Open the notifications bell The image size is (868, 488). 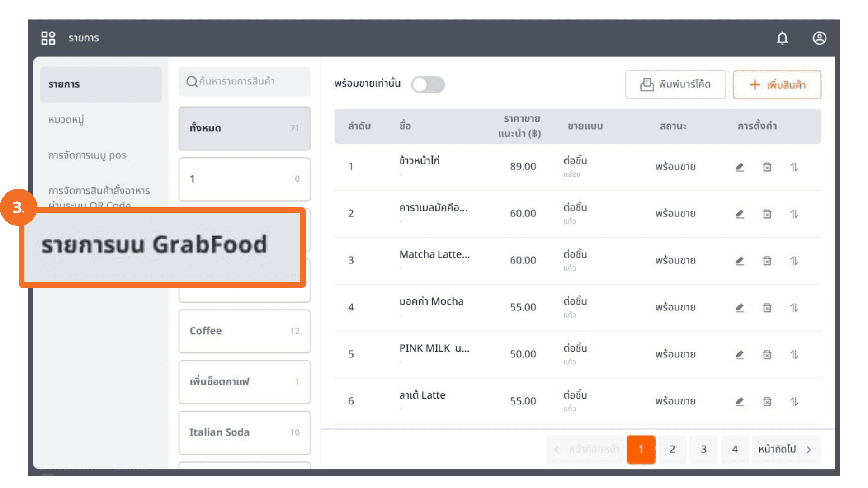pos(782,38)
